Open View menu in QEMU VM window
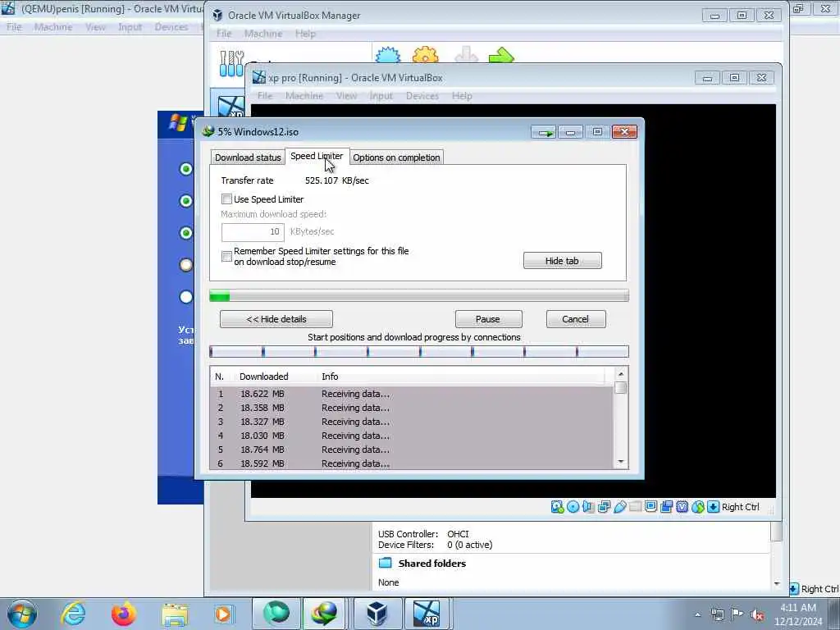 click(95, 27)
